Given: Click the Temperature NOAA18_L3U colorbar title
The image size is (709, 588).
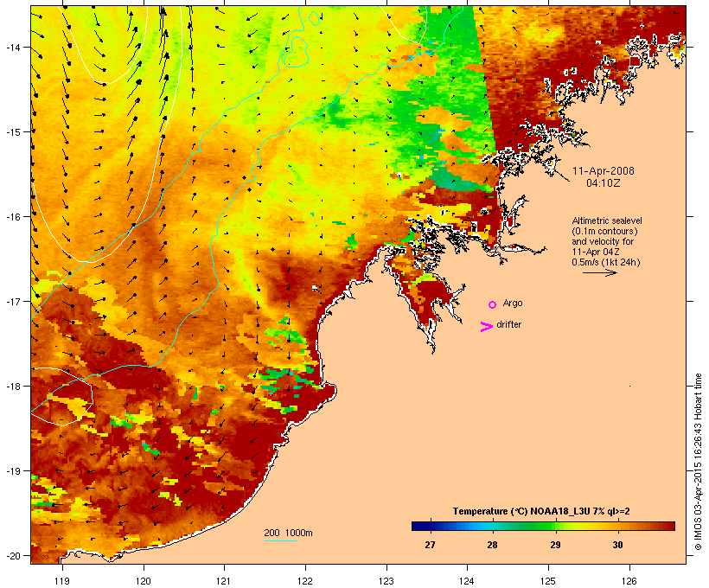Looking at the screenshot, I should coord(541,512).
